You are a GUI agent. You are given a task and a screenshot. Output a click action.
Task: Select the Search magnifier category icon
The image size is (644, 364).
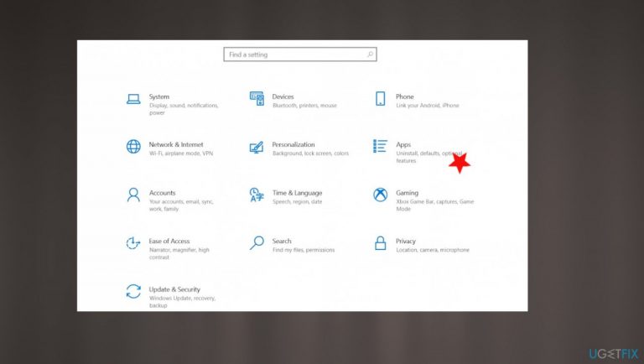point(257,242)
